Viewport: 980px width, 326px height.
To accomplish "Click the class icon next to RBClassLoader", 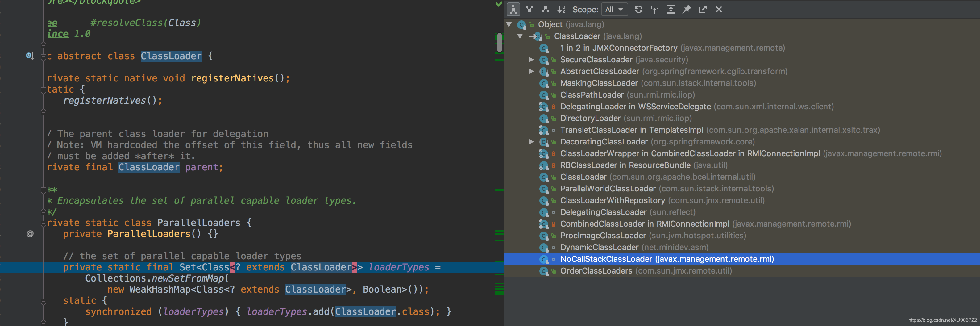I will [x=544, y=166].
